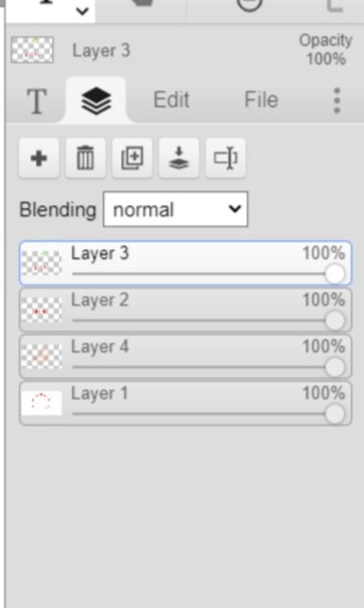Switch to the Text tab

(37, 101)
